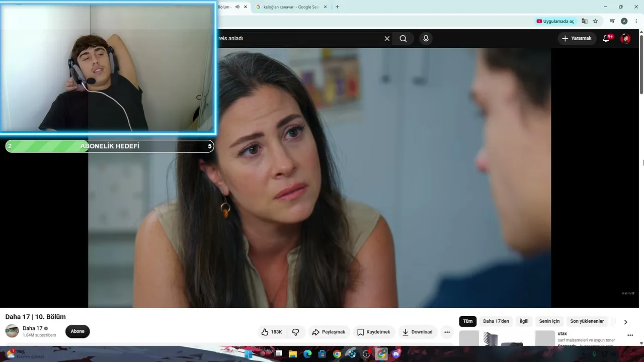Viewport: 644px width, 362px height.
Task: Open the YouTube account avatar menu
Action: coord(625,39)
